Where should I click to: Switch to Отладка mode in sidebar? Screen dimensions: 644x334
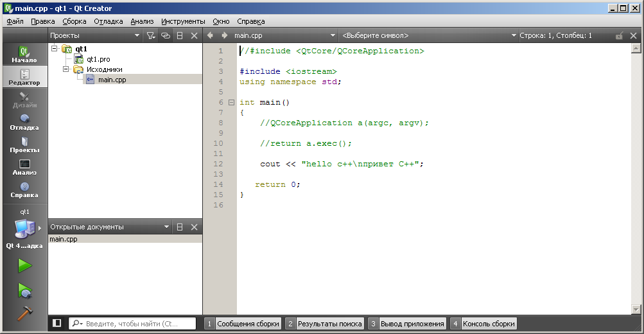click(24, 121)
